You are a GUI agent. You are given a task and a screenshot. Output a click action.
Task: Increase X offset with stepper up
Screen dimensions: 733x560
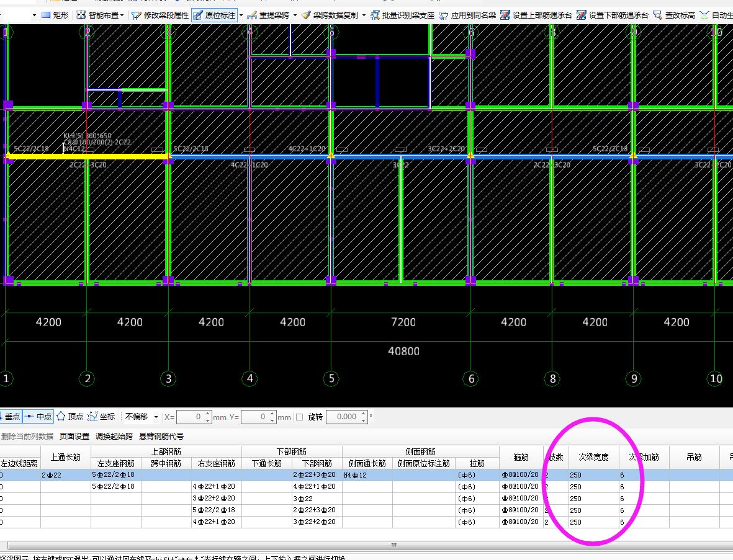point(207,414)
